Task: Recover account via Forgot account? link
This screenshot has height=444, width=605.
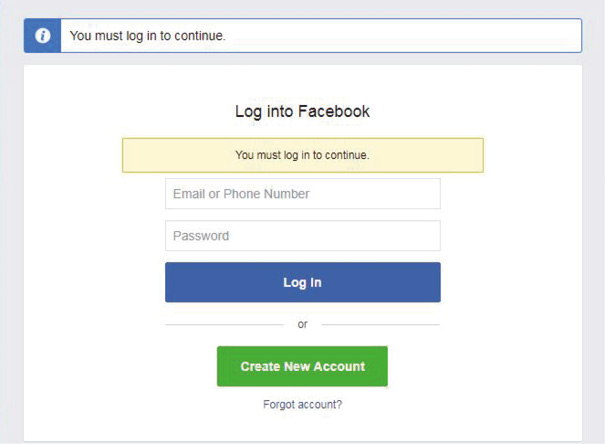Action: click(x=302, y=404)
